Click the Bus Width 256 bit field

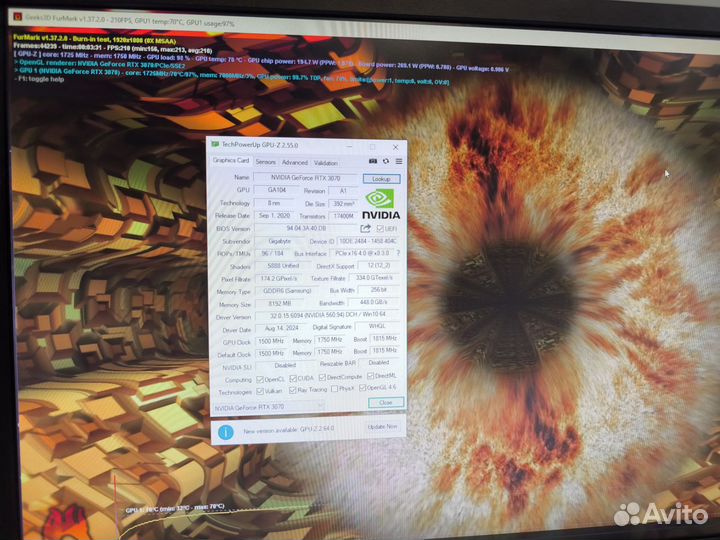pyautogui.click(x=378, y=290)
